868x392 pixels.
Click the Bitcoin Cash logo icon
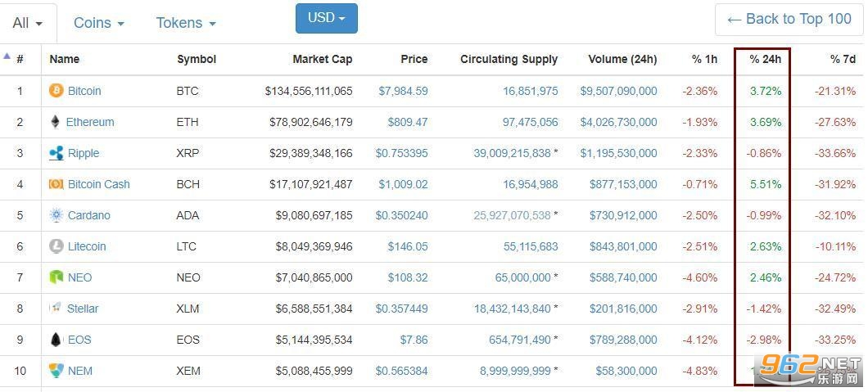click(x=56, y=184)
